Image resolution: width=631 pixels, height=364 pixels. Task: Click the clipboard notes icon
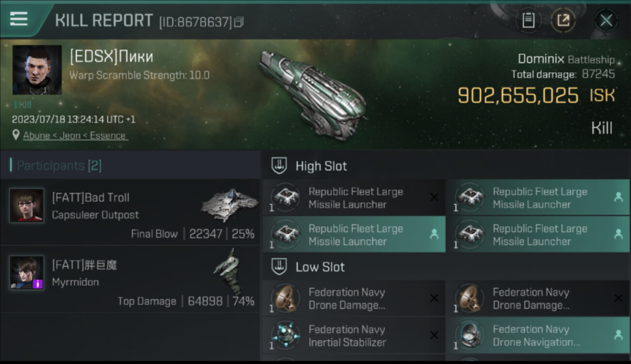click(x=528, y=20)
